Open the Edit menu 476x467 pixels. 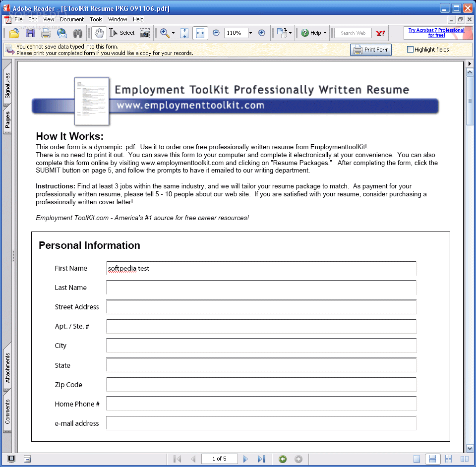pos(33,19)
